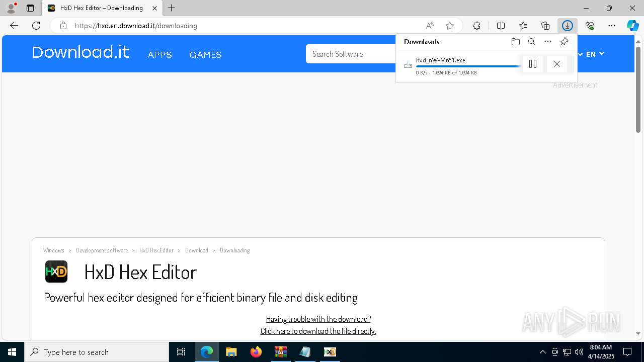Open File Explorer from taskbar
Image resolution: width=644 pixels, height=362 pixels.
231,352
